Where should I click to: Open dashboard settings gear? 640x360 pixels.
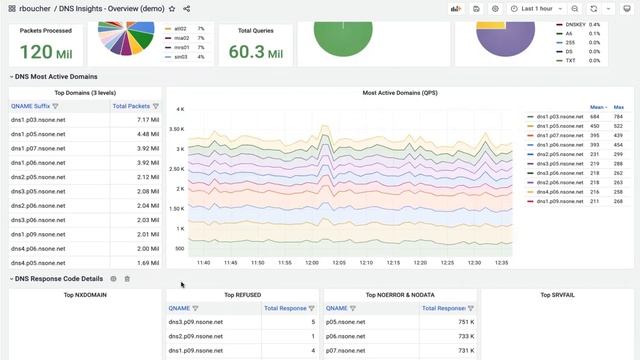click(x=495, y=9)
